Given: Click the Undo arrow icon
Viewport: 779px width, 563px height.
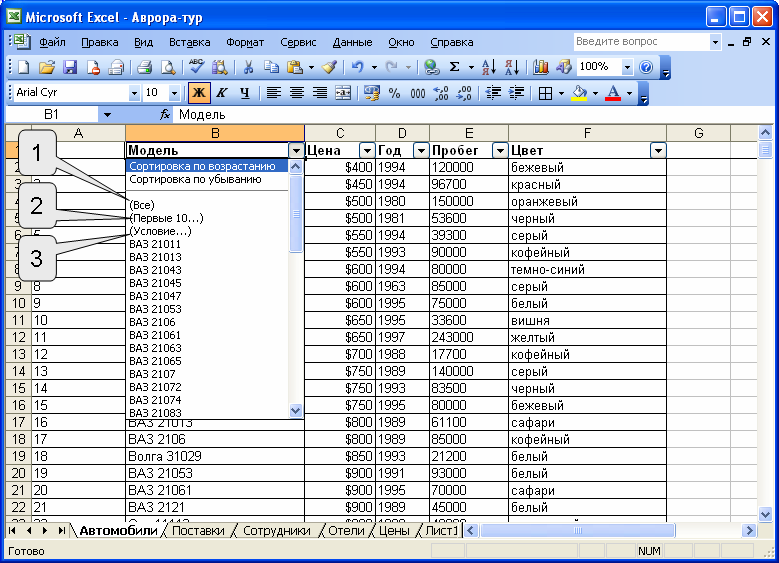Looking at the screenshot, I should tap(358, 67).
